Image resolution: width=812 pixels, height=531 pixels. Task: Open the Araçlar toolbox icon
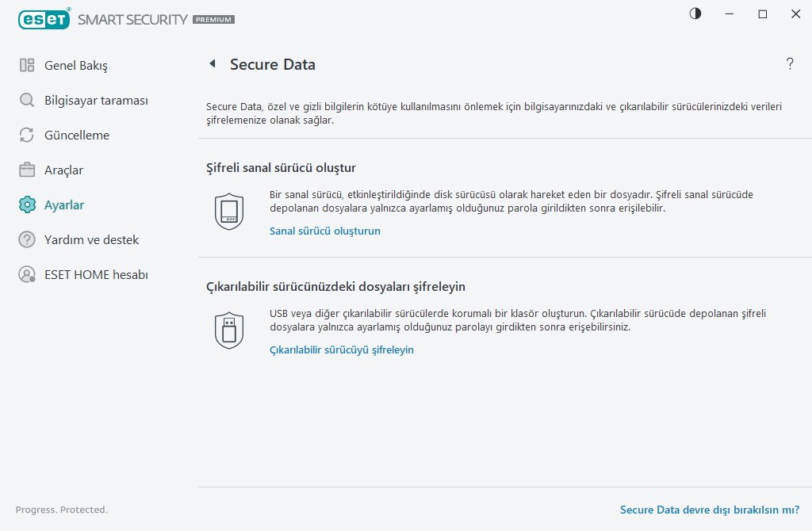26,170
